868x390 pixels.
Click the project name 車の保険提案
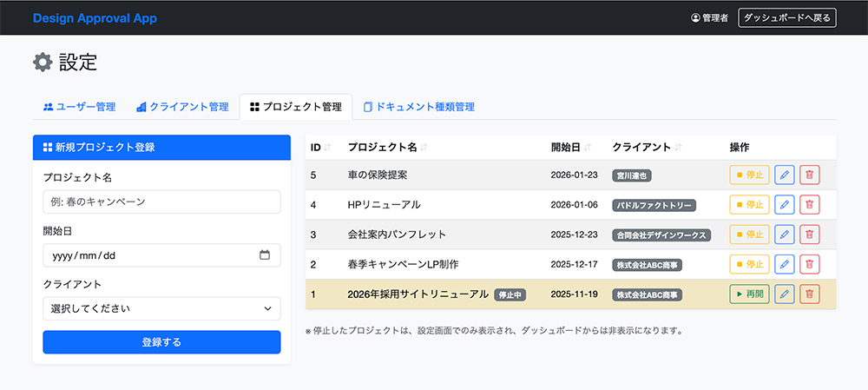pyautogui.click(x=378, y=175)
